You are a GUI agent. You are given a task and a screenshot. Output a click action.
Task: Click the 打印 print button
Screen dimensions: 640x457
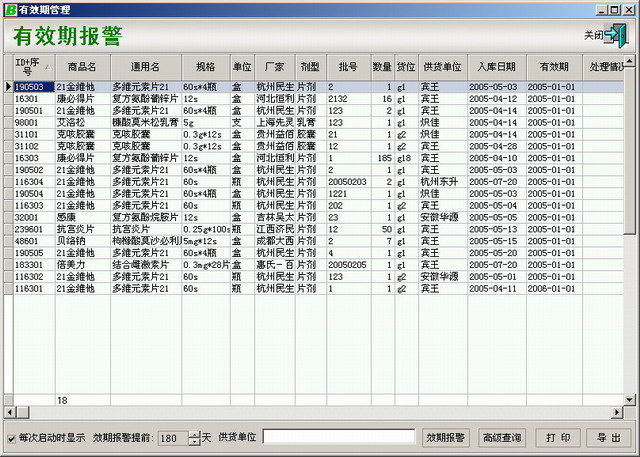(559, 438)
